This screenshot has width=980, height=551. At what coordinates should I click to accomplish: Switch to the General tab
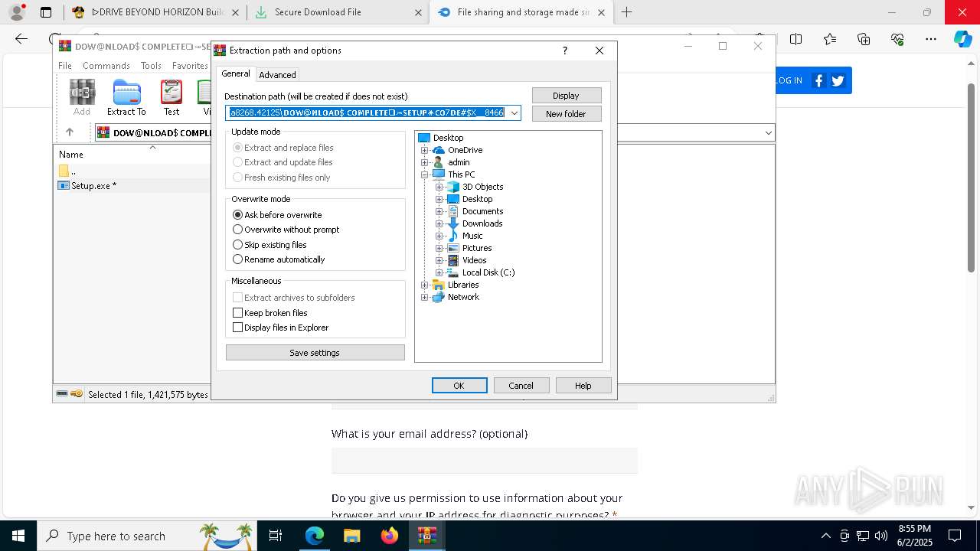(236, 73)
